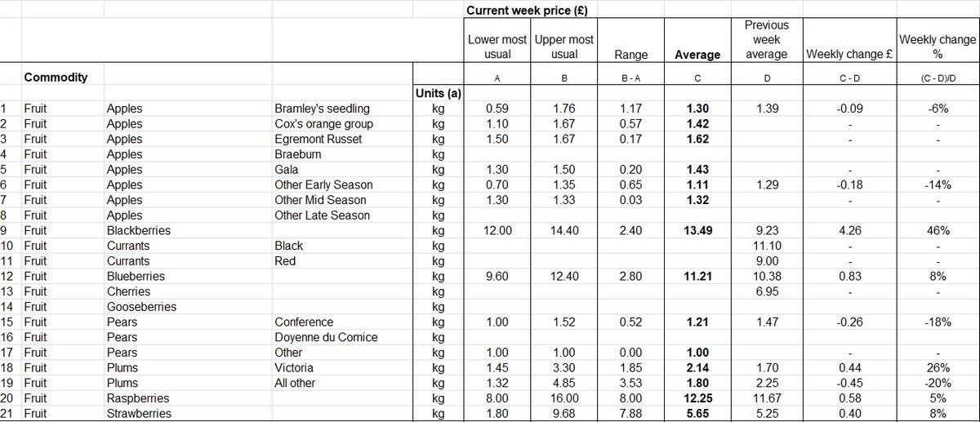The image size is (980, 422).
Task: Click the Gooseberries commodity cell
Action: point(141,307)
